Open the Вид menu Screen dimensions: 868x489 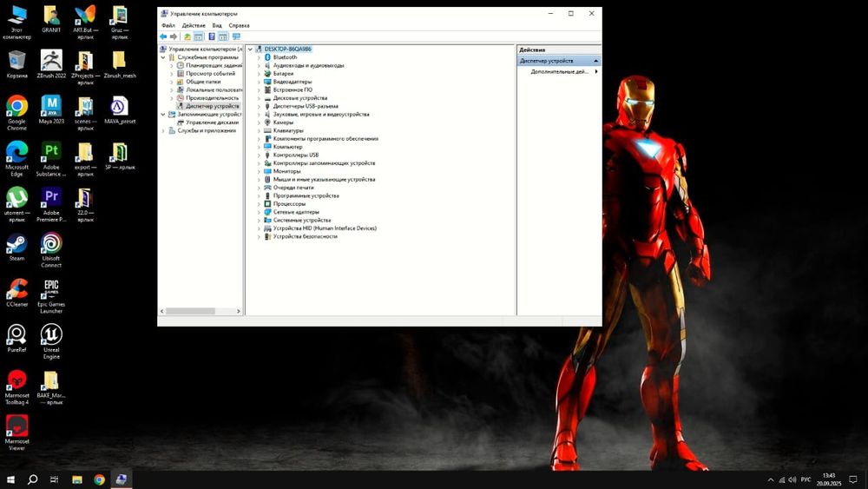pyautogui.click(x=217, y=25)
